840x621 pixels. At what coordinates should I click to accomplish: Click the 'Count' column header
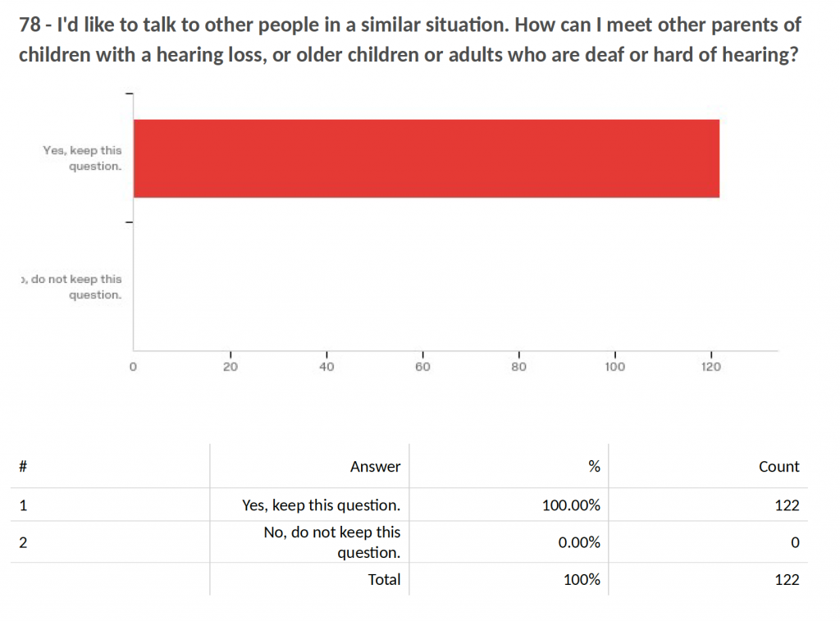tap(779, 467)
